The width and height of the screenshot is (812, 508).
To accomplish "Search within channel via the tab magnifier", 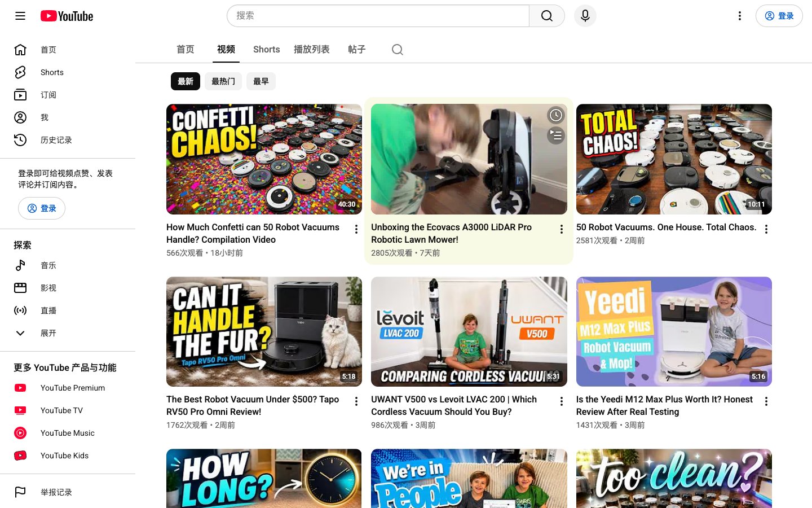I will pos(398,50).
